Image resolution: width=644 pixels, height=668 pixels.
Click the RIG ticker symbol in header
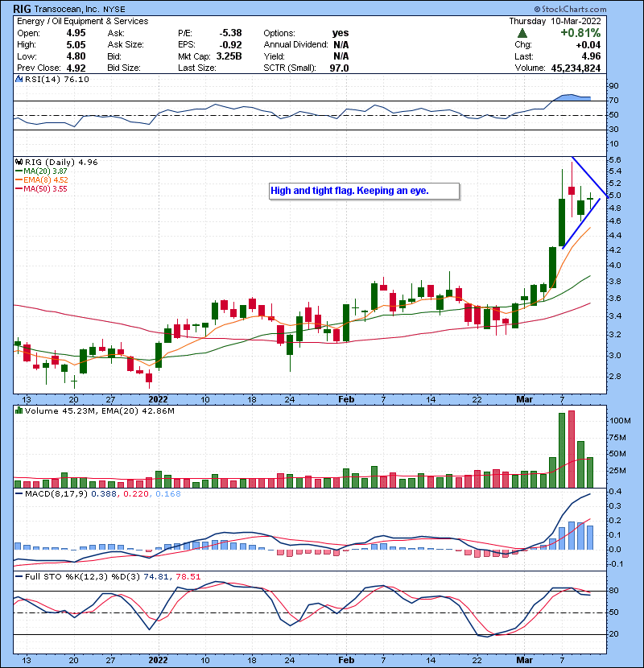(23, 9)
